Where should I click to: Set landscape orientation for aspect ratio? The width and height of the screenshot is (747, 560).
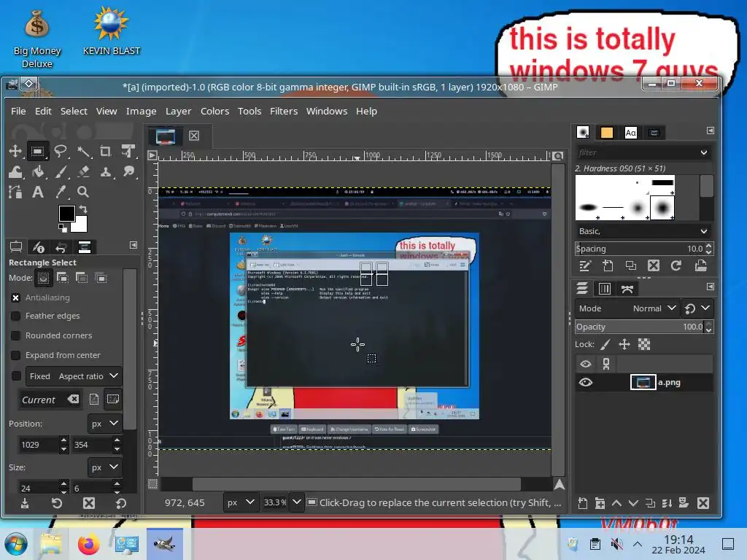click(112, 399)
